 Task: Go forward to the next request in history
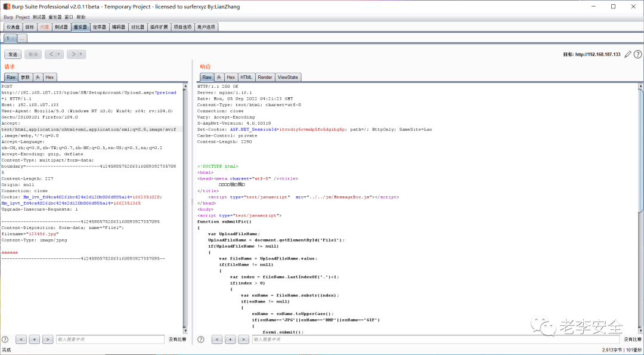tap(73, 54)
